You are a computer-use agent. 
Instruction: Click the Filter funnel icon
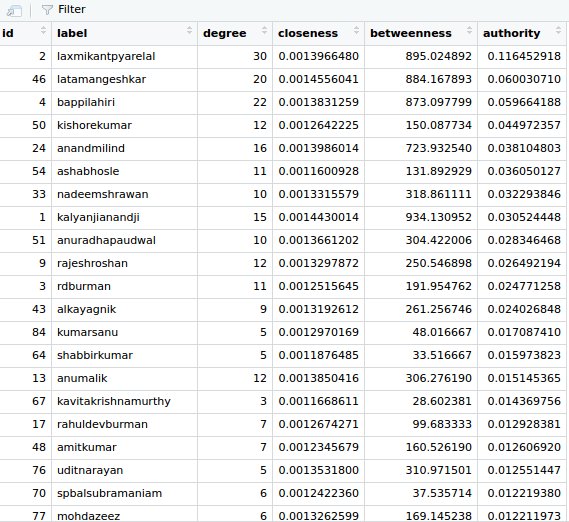tap(47, 10)
